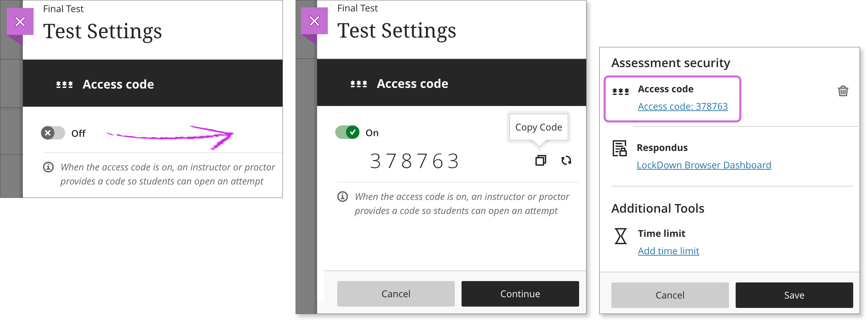Click the trash icon to delete access code

click(843, 91)
